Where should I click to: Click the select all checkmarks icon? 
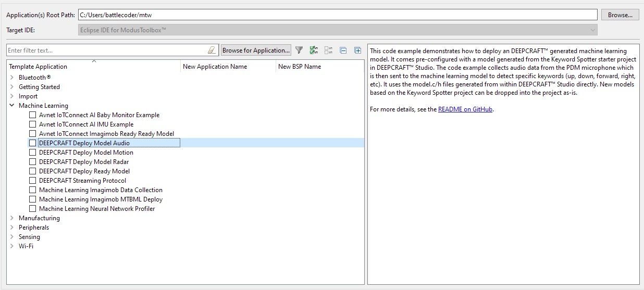click(314, 51)
